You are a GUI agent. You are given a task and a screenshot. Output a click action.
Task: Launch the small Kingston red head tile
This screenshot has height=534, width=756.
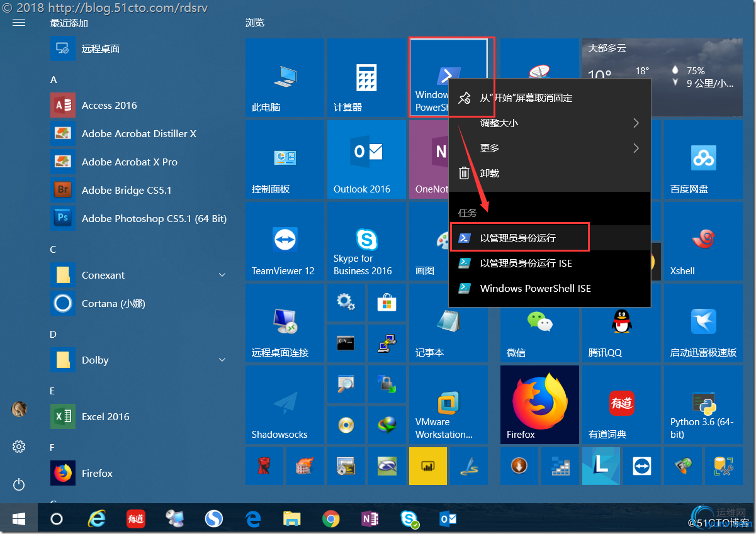click(x=264, y=466)
